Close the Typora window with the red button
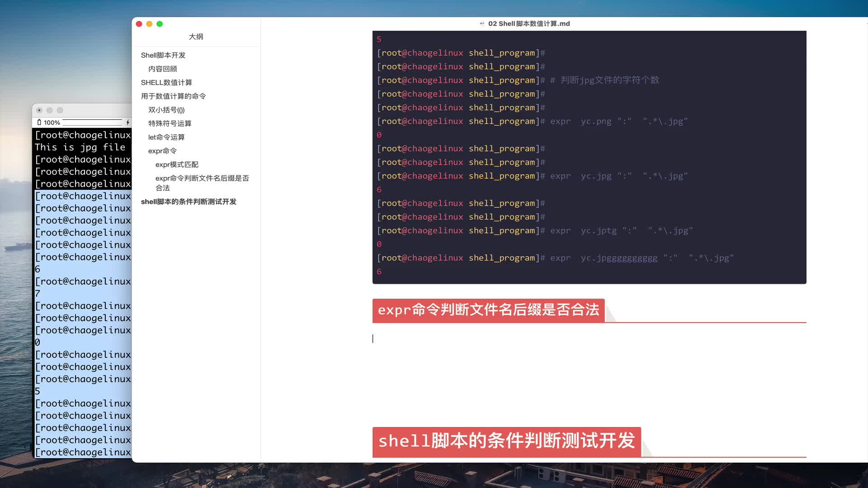Image resolution: width=868 pixels, height=488 pixels. (139, 24)
